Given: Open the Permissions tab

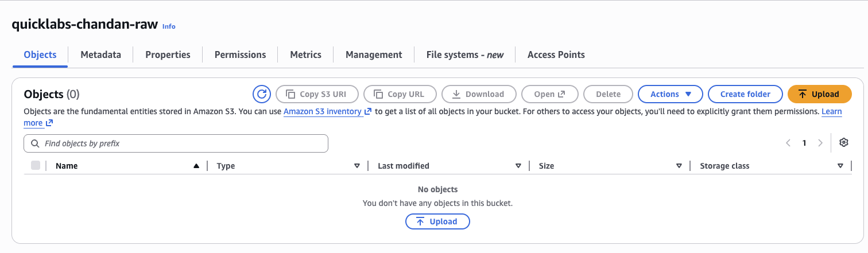Looking at the screenshot, I should click(240, 55).
